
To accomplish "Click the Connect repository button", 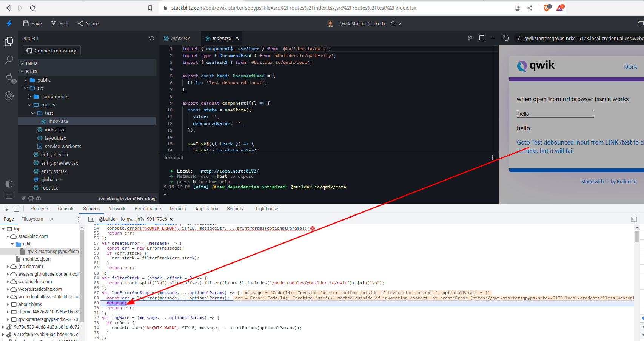I will (x=51, y=50).
